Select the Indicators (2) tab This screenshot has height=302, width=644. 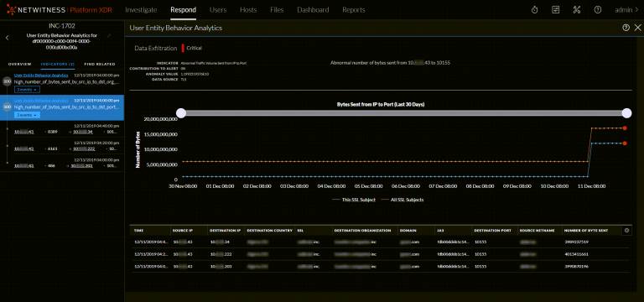(58, 64)
